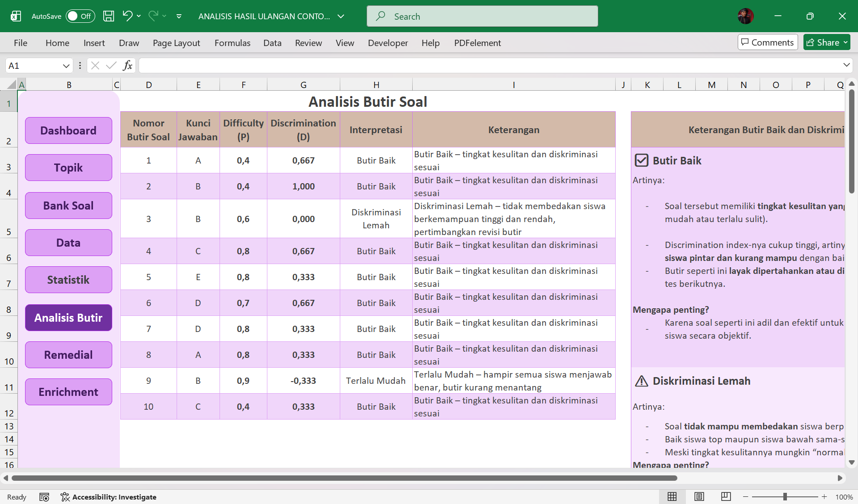Open the File menu
Viewport: 858px width, 504px height.
tap(21, 43)
